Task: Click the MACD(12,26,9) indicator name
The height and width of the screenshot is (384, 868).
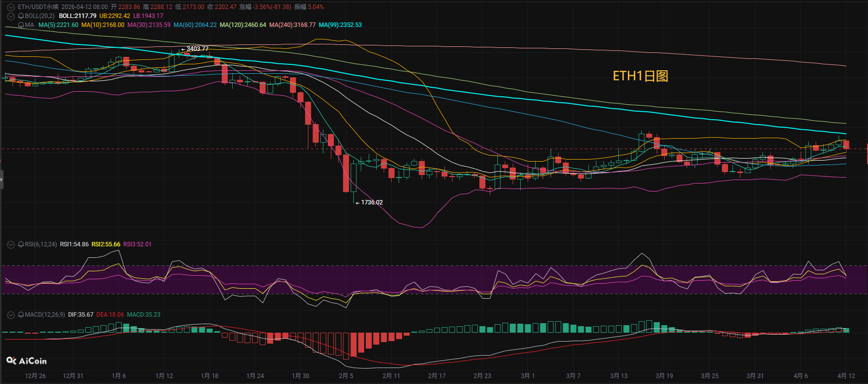Action: click(45, 315)
